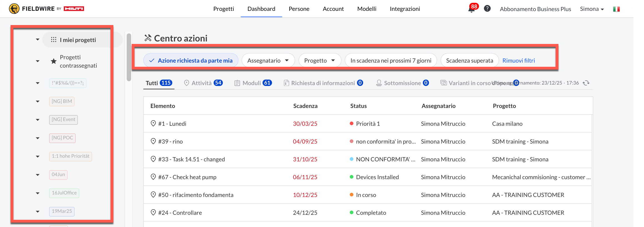Image resolution: width=644 pixels, height=227 pixels.
Task: Click the sidebar vertical scrollbar
Action: coord(129,57)
